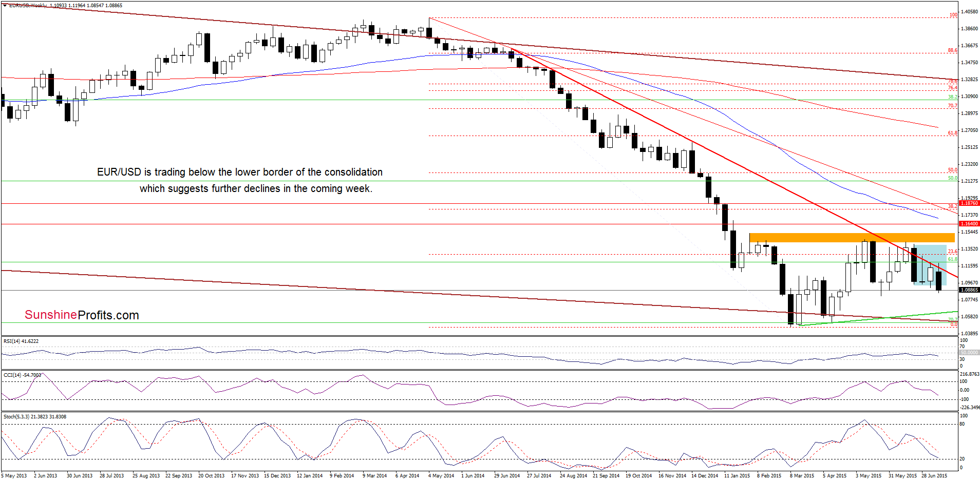
Task: Click the red Fibonacci 23.6 level label
Action: pyautogui.click(x=952, y=252)
